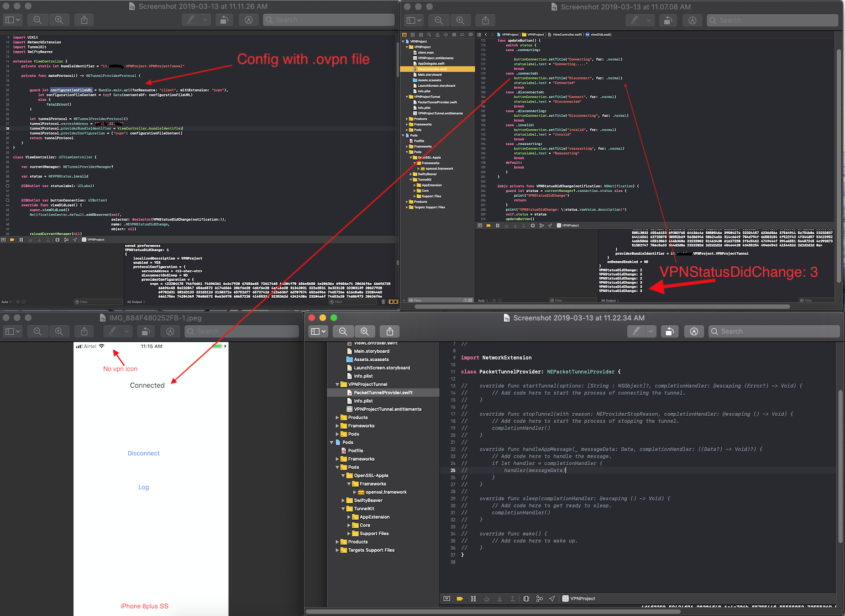The image size is (845, 616).
Task: Click the Search field in 11.11.26 AM window
Action: tap(329, 20)
